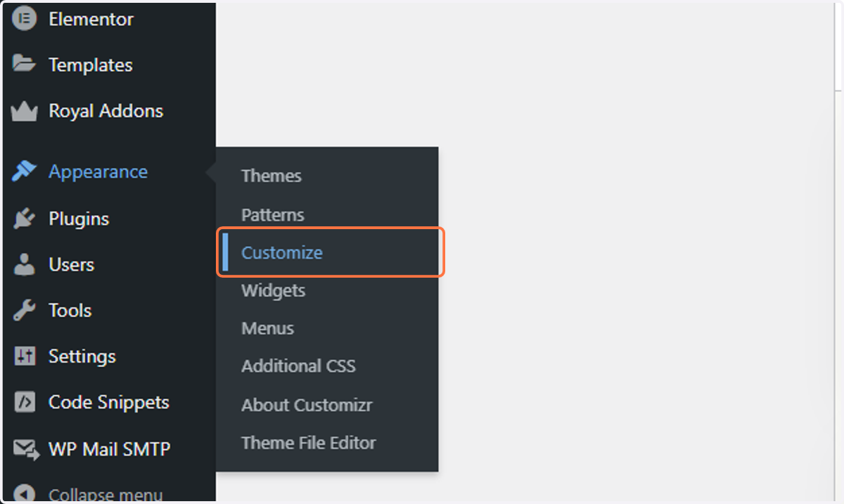Open Theme File Editor from the submenu
The width and height of the screenshot is (844, 504).
pyautogui.click(x=309, y=443)
